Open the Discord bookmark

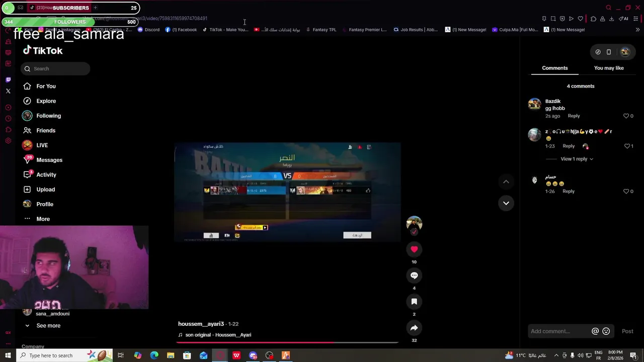click(x=148, y=30)
